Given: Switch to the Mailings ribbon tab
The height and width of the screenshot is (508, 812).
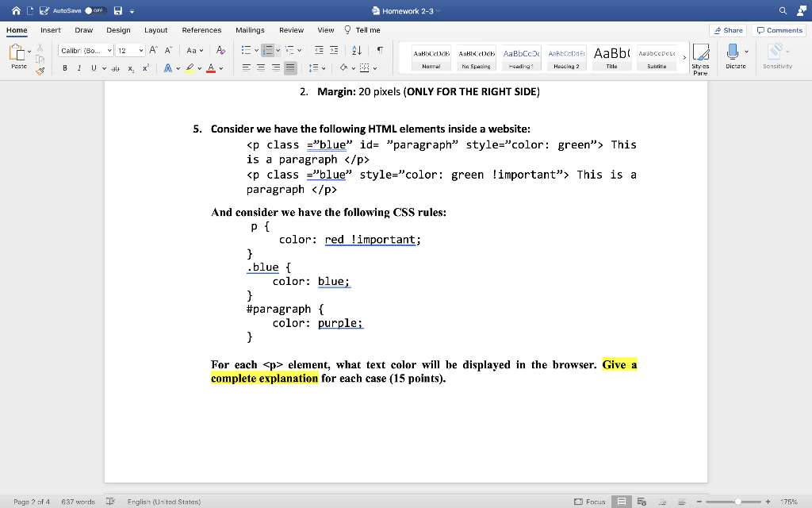Looking at the screenshot, I should pos(250,29).
